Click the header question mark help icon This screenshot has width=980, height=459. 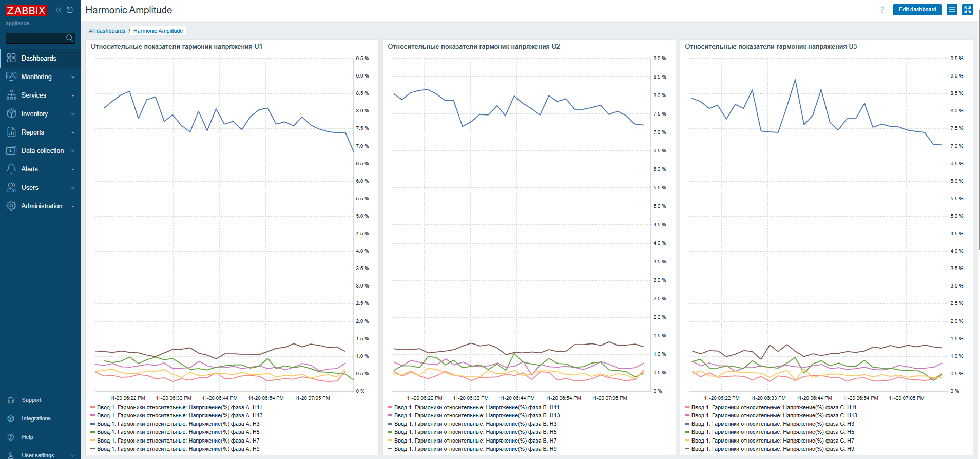pos(882,10)
